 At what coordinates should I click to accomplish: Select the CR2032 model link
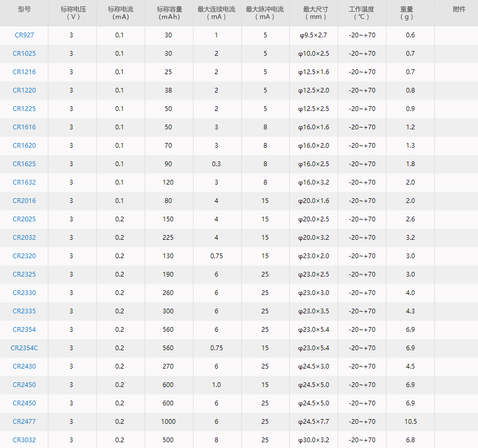[x=24, y=238]
